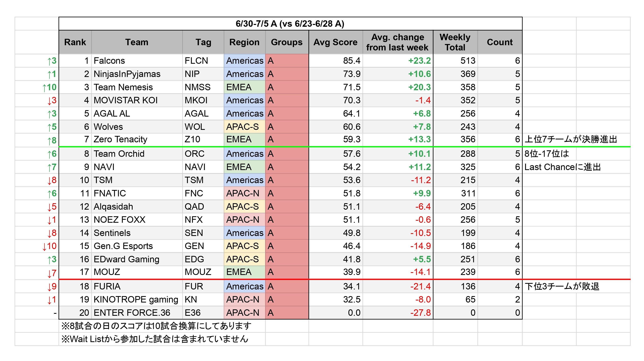The image size is (644, 361).
Task: Click MOUZ's 'EMEA' region cell
Action: pyautogui.click(x=245, y=272)
